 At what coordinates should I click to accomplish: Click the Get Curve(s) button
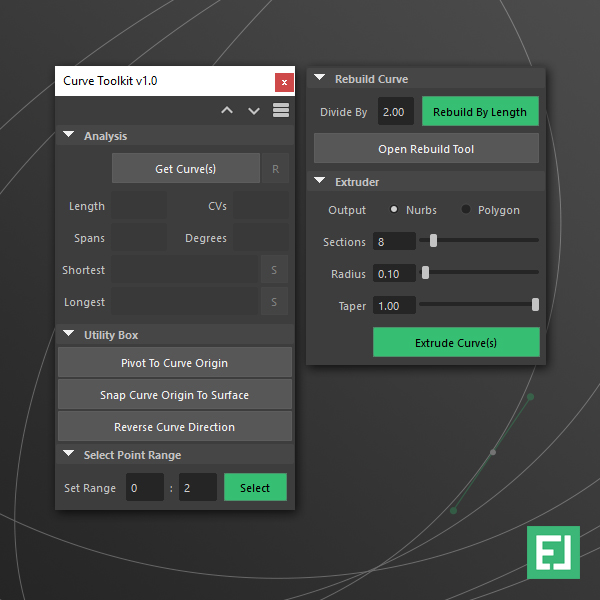click(x=186, y=168)
